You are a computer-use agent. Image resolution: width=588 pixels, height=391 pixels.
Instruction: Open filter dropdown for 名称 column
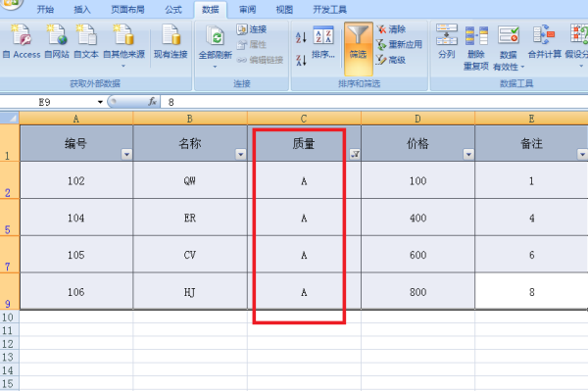[x=241, y=154]
